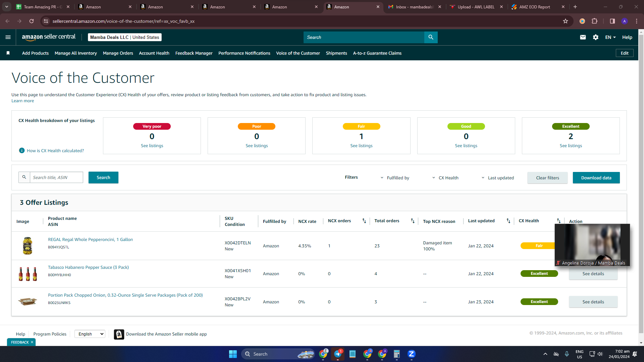Click the magnifier search button in header
This screenshot has height=362, width=644.
tap(431, 37)
